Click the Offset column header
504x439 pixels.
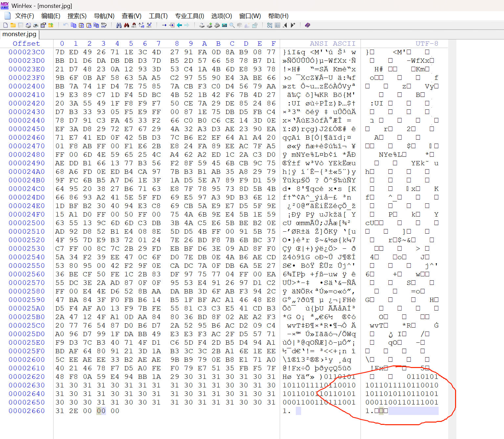(x=26, y=44)
